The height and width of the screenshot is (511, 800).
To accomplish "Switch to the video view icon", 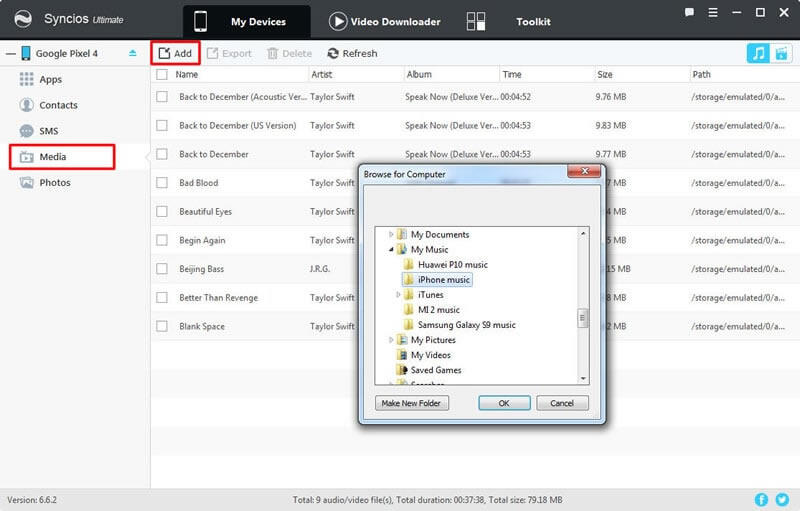I will pyautogui.click(x=780, y=53).
